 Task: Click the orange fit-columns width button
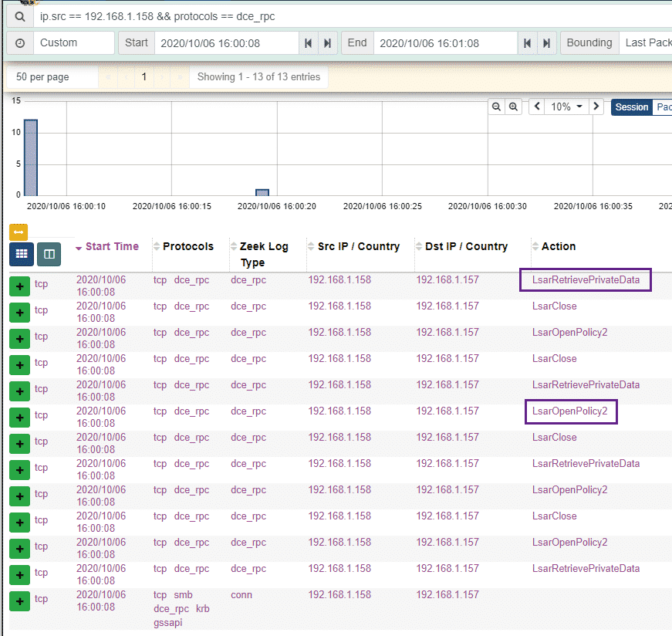pyautogui.click(x=19, y=232)
